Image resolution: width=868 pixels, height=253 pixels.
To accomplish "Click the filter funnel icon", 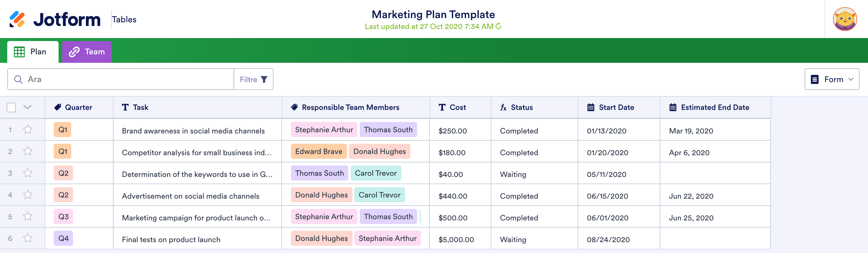I will click(x=264, y=79).
